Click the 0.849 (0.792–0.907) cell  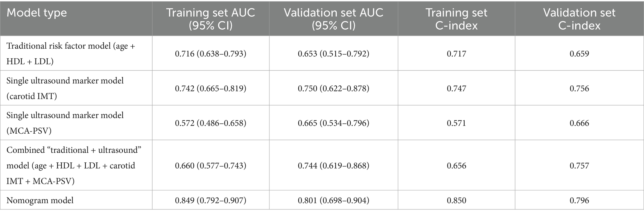point(211,200)
